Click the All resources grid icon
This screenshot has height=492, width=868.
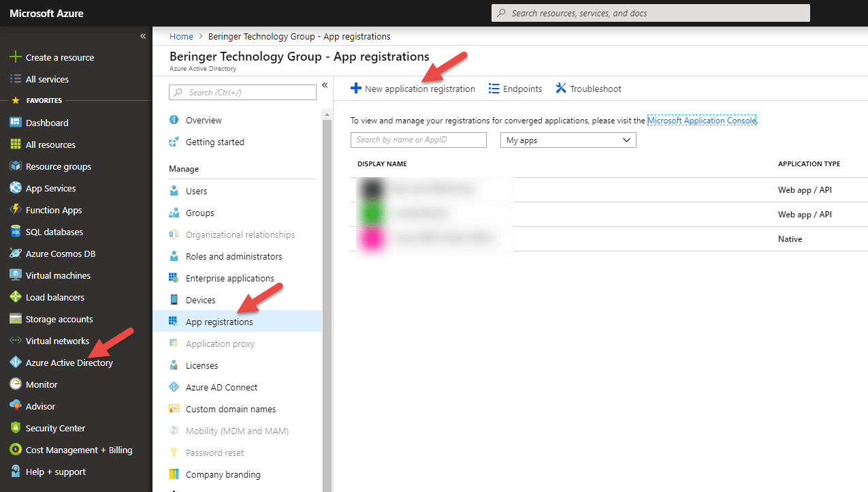click(x=16, y=144)
